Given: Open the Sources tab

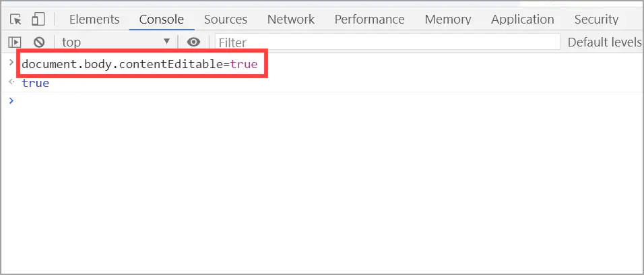Looking at the screenshot, I should click(x=226, y=20).
